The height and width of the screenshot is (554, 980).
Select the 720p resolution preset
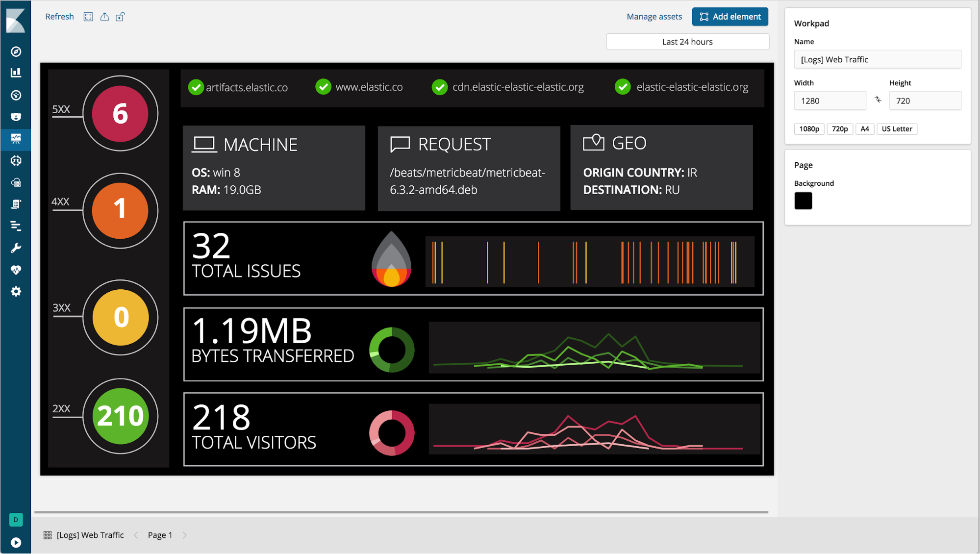click(x=840, y=128)
